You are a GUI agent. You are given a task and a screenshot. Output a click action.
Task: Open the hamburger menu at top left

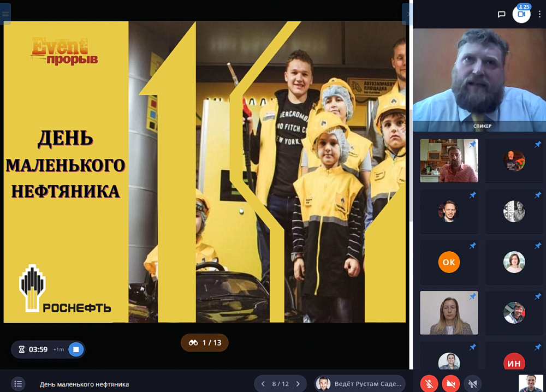point(5,14)
